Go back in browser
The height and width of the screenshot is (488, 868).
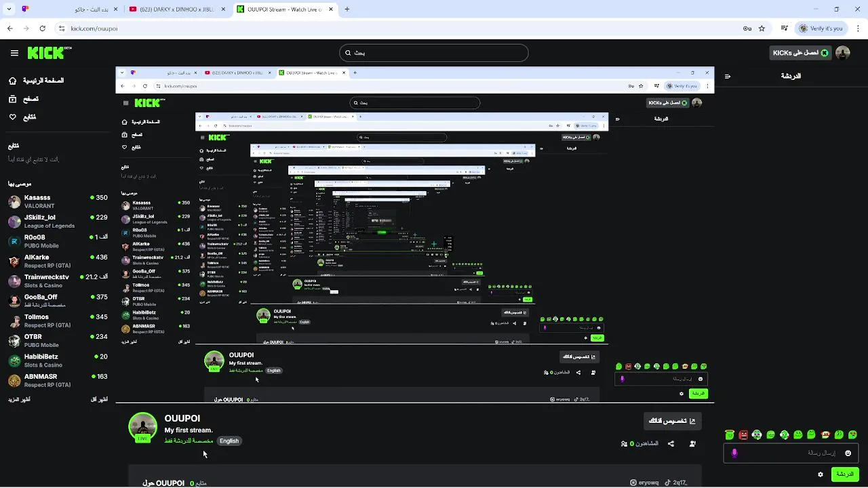tap(9, 28)
